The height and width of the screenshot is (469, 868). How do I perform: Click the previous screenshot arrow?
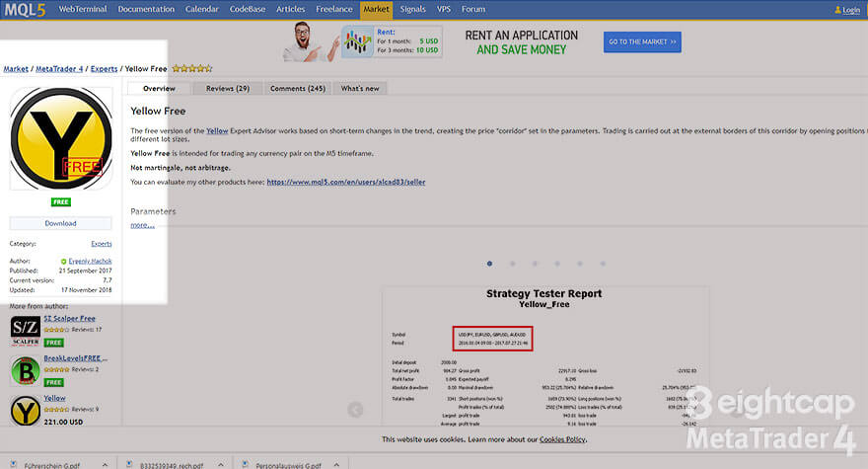pos(355,410)
